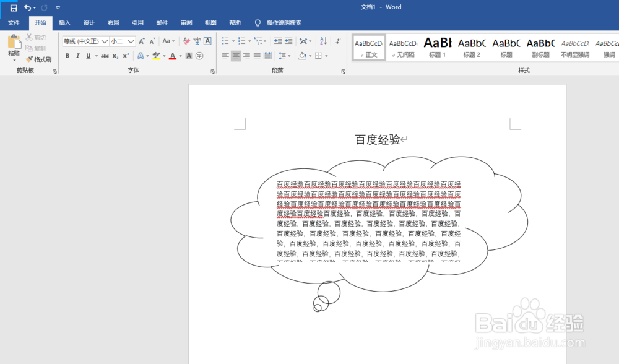
Task: Apply red font color A
Action: (x=173, y=56)
